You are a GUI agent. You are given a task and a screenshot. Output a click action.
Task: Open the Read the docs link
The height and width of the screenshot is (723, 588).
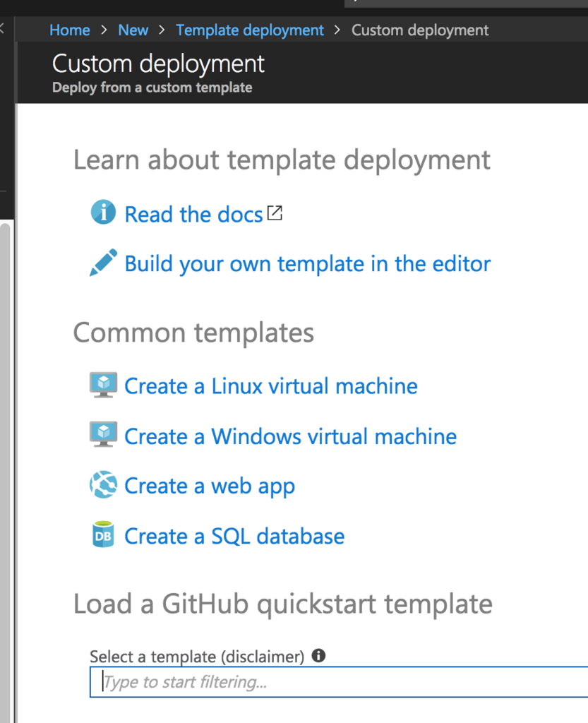(x=193, y=215)
